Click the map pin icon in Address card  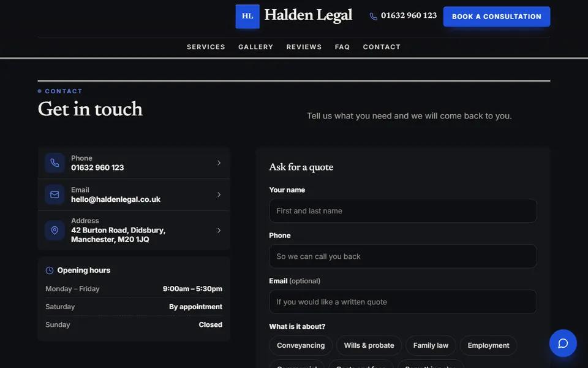(x=55, y=230)
